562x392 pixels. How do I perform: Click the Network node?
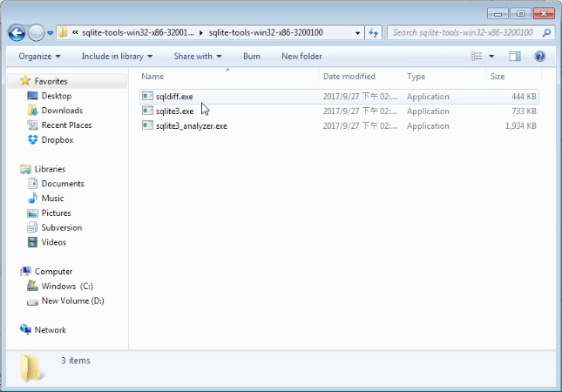(x=51, y=329)
